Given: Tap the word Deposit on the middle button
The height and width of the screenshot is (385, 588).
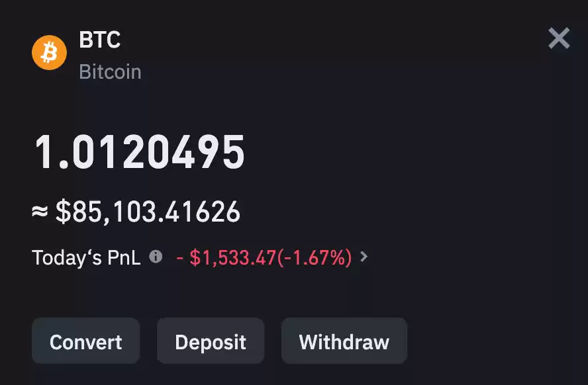Looking at the screenshot, I should tap(211, 342).
